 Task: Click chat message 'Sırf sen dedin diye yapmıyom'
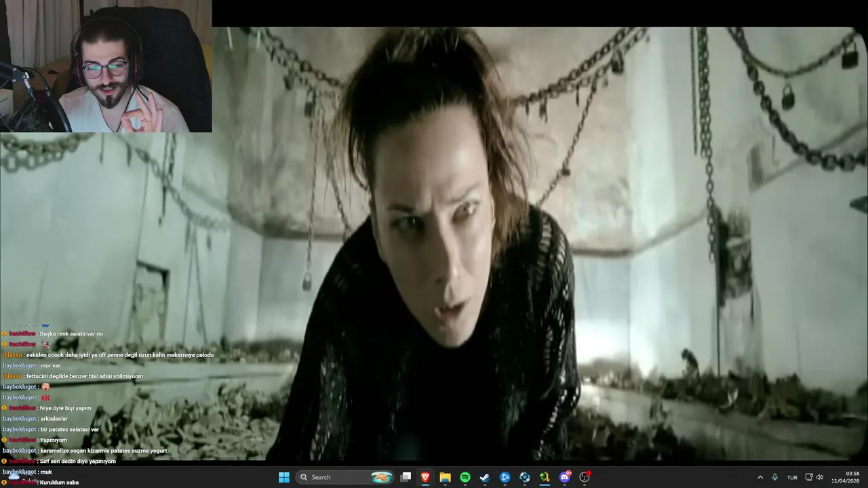pos(78,461)
